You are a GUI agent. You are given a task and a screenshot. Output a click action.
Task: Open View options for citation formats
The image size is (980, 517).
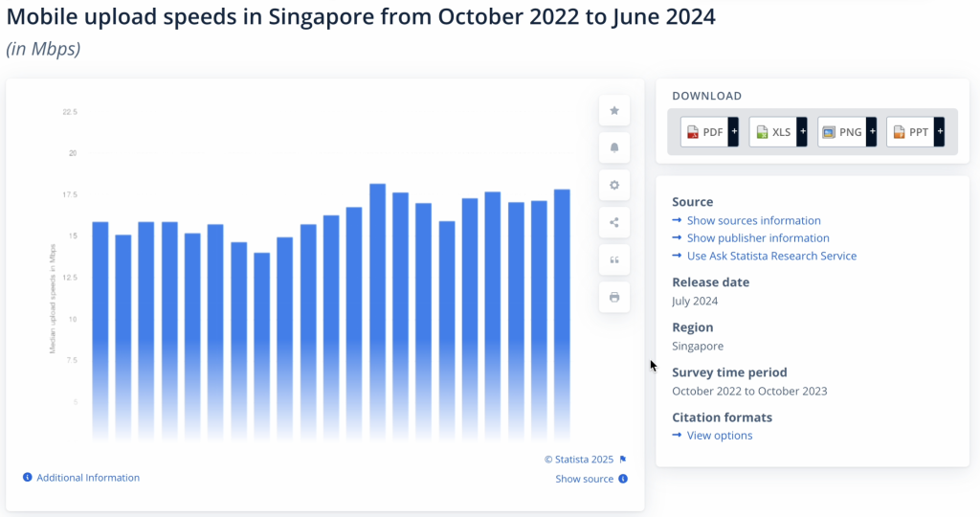pyautogui.click(x=720, y=436)
